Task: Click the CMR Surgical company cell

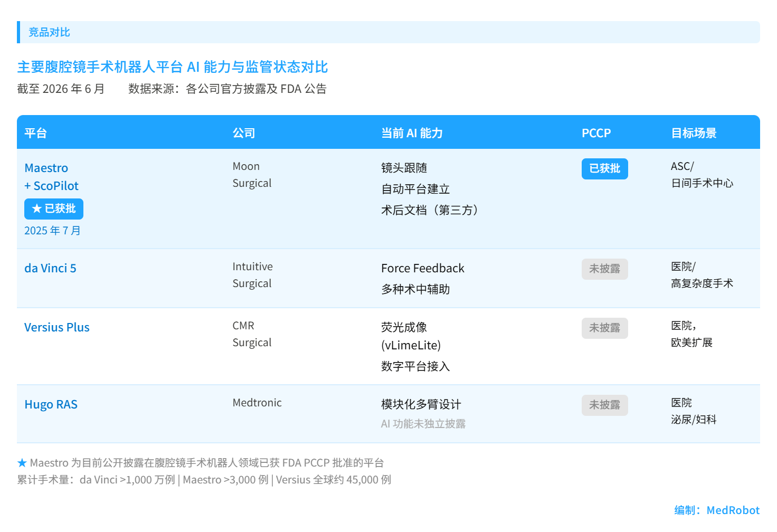Action: tap(252, 334)
